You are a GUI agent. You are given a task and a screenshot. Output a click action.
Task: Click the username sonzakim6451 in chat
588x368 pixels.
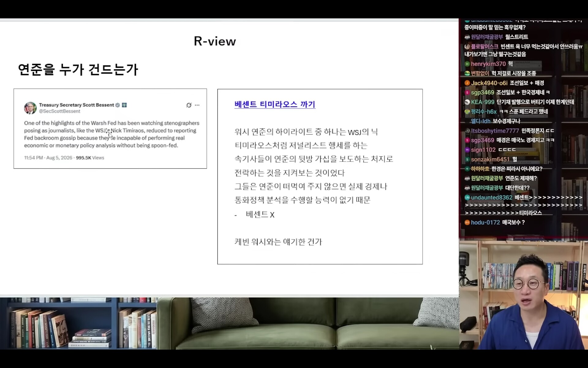(x=490, y=159)
